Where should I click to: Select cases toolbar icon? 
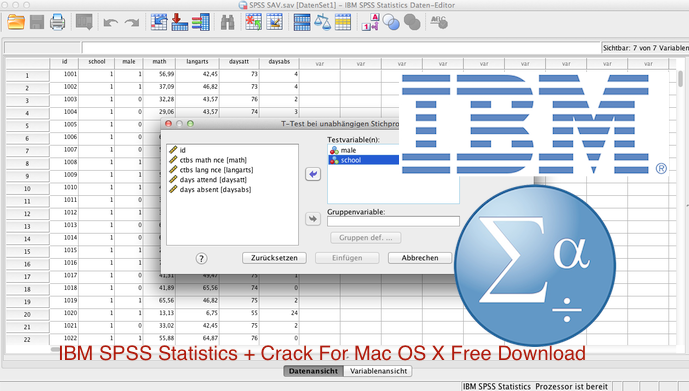pos(343,22)
